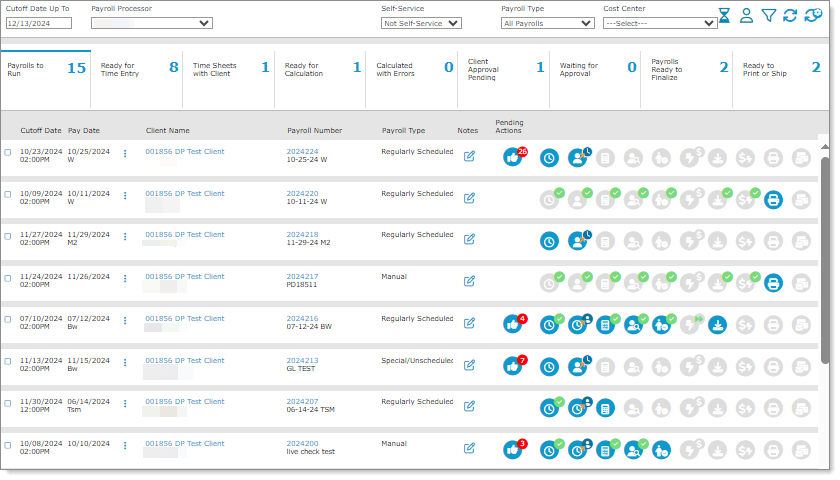The height and width of the screenshot is (480, 840).
Task: Edit notes for payroll 2024217
Action: tap(469, 281)
